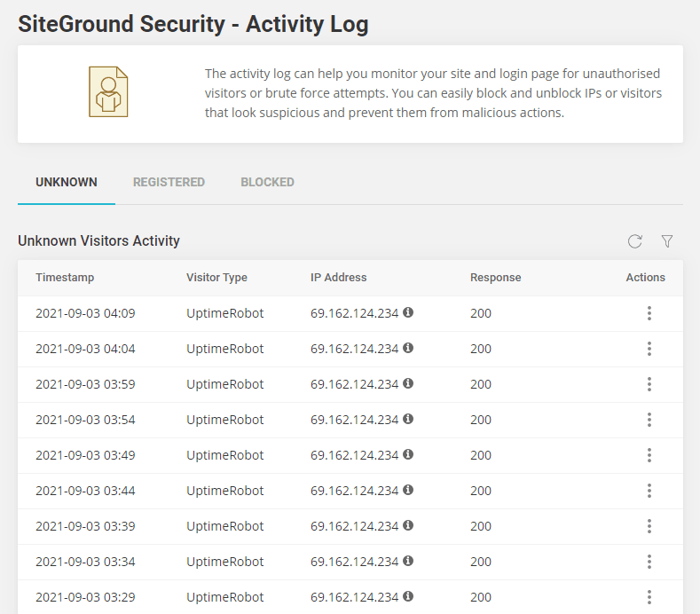Open actions menu for the 03:39 entry
The image size is (700, 614).
pyautogui.click(x=649, y=526)
